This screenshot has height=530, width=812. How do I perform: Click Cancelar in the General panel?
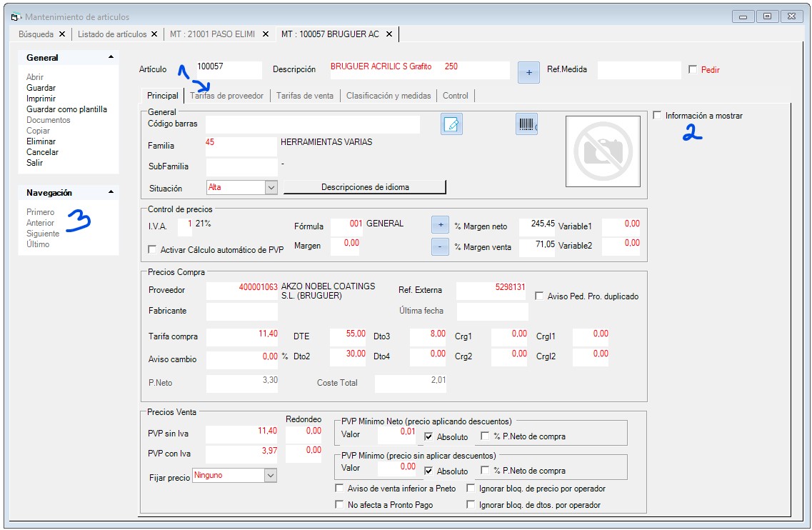click(42, 152)
